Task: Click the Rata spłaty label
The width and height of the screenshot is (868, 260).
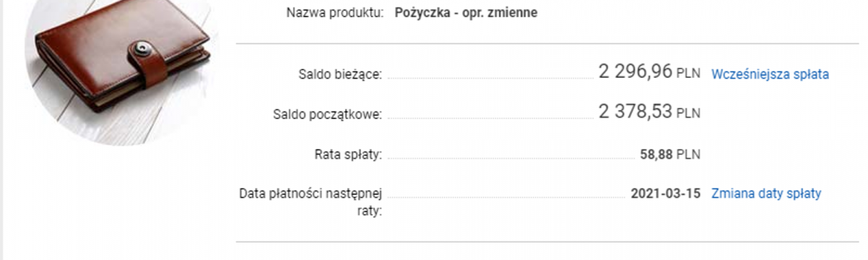Action: 349,154
